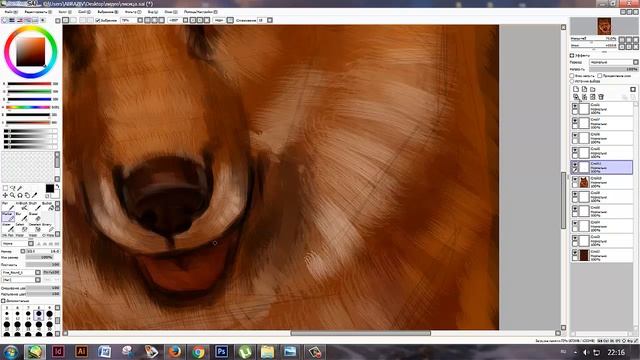Toggle the clipping group checkbox
Viewport: 640px width, 360px height.
coord(600,76)
